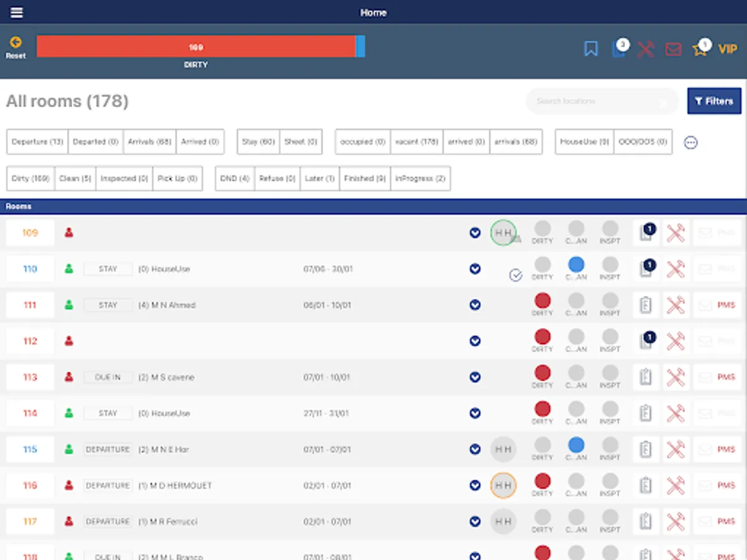Image resolution: width=747 pixels, height=560 pixels.
Task: Open checklist icon for room 113
Action: 646,377
